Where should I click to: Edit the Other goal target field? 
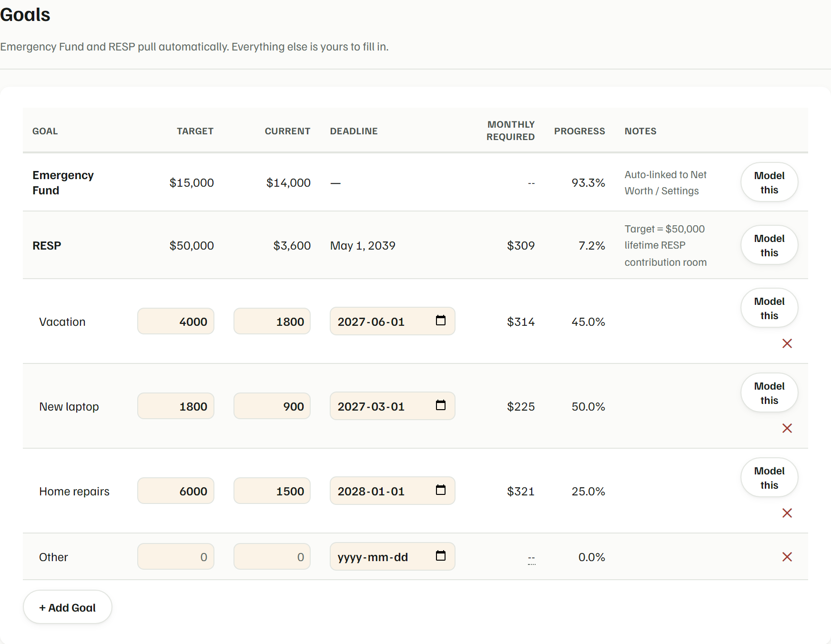[176, 557]
